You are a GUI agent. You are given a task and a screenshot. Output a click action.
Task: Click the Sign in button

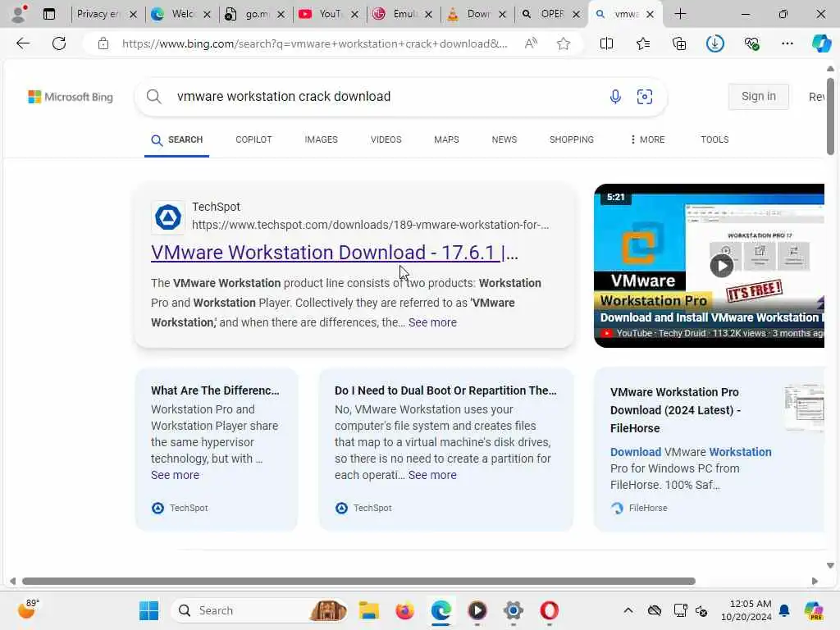coord(759,97)
